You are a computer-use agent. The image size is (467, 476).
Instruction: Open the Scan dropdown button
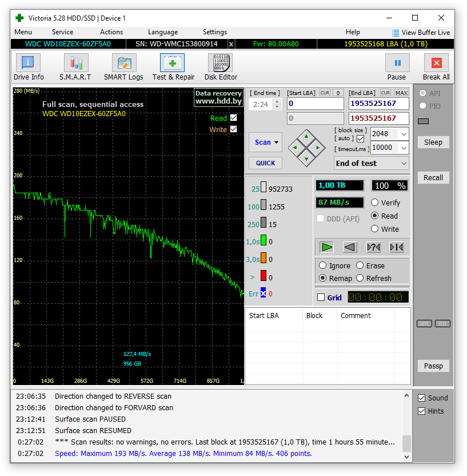266,142
